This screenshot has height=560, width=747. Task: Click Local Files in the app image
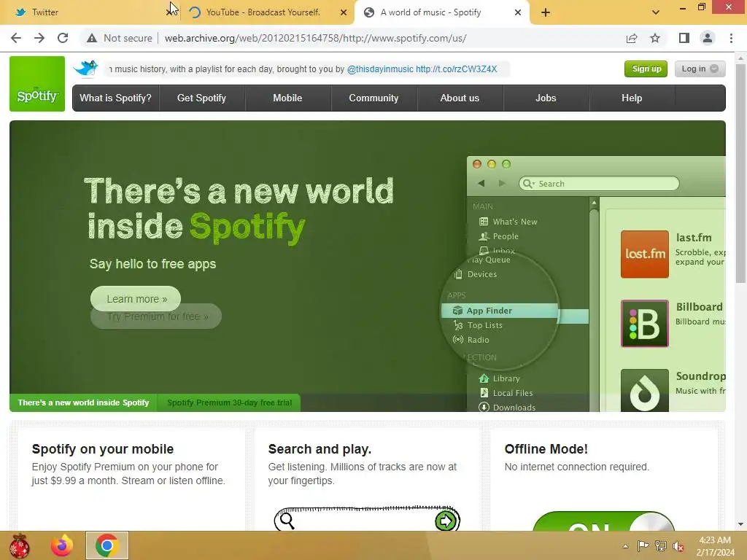coord(506,393)
